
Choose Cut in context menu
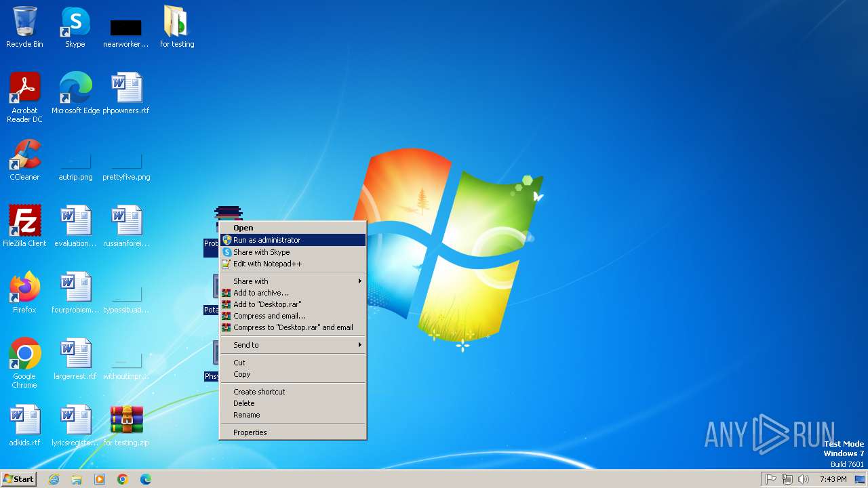tap(293, 363)
